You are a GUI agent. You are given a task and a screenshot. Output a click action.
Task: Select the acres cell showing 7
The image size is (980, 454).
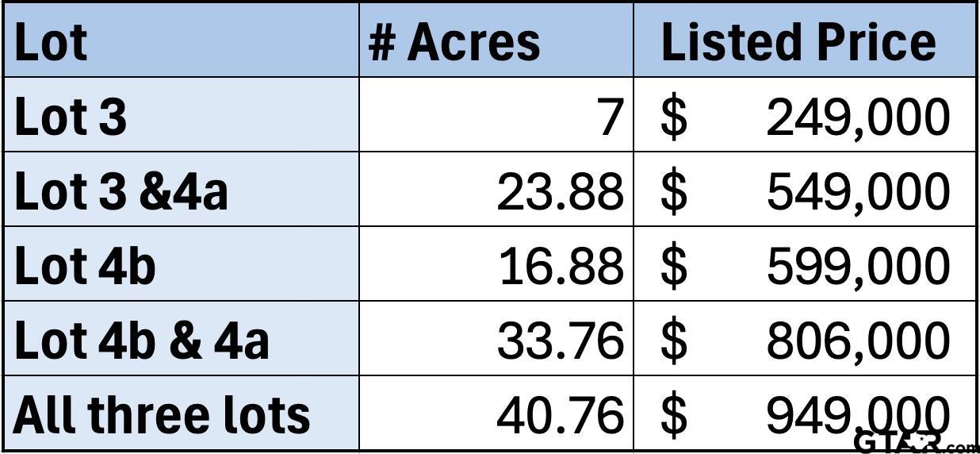(x=496, y=115)
